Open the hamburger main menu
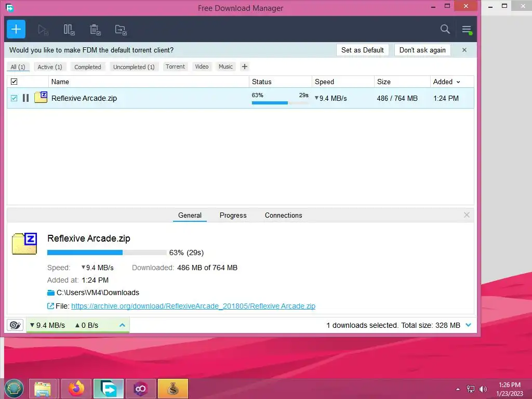Image resolution: width=532 pixels, height=399 pixels. pyautogui.click(x=467, y=30)
